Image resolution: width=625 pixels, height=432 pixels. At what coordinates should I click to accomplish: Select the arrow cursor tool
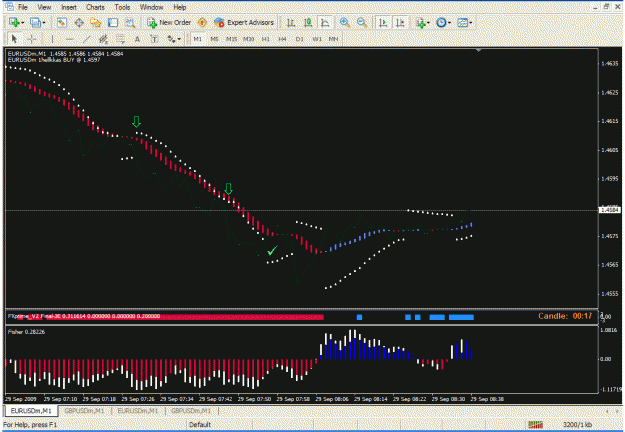[14, 39]
